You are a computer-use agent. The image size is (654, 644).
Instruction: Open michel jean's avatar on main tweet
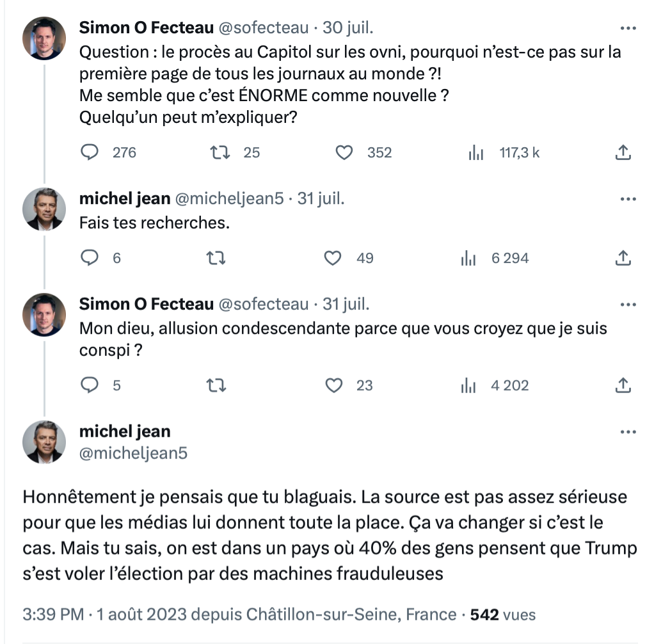tap(44, 442)
